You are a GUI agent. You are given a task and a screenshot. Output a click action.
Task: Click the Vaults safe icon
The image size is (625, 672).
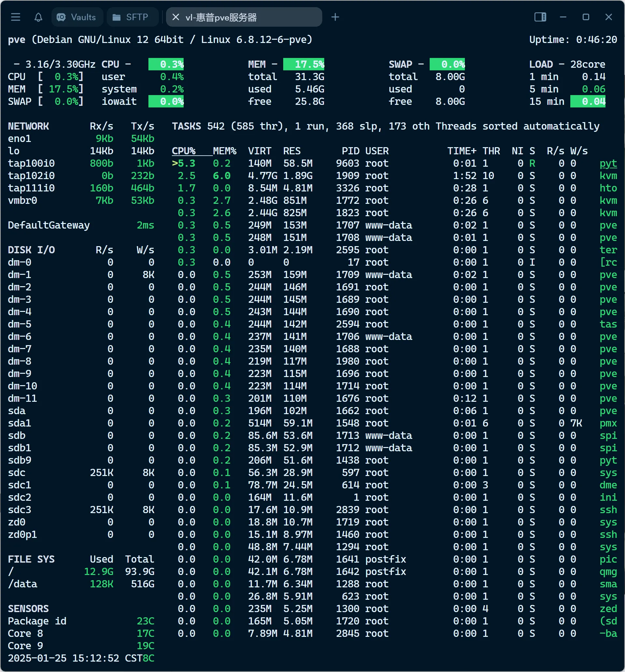coord(61,17)
